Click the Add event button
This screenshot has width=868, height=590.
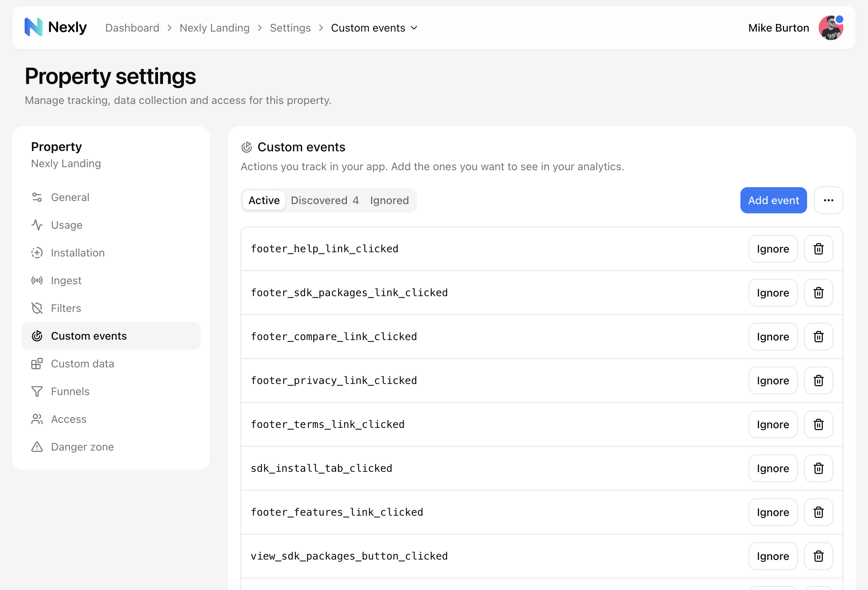773,200
